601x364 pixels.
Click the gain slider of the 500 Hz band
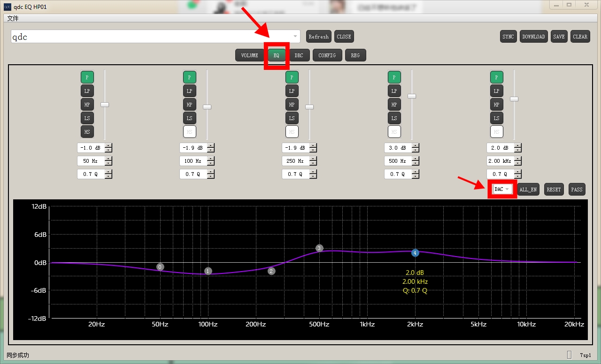pyautogui.click(x=412, y=96)
